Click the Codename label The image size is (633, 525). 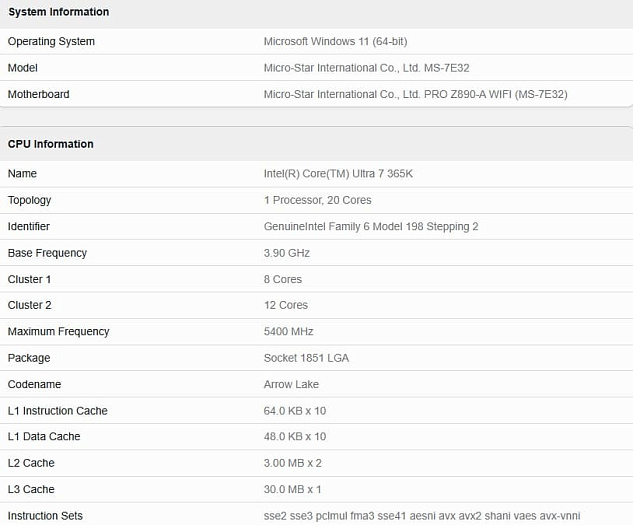click(x=34, y=384)
